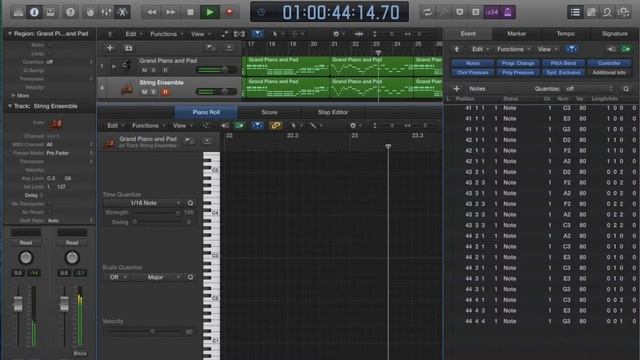Toggle Piano Roll green MIDI In button
Image resolution: width=640 pixels, height=360 pixels.
click(239, 126)
